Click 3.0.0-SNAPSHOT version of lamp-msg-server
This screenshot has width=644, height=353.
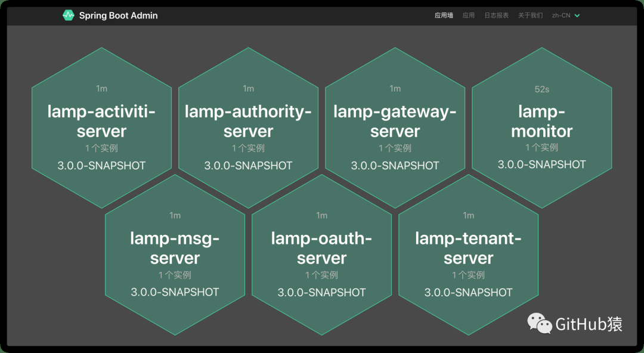(x=175, y=292)
